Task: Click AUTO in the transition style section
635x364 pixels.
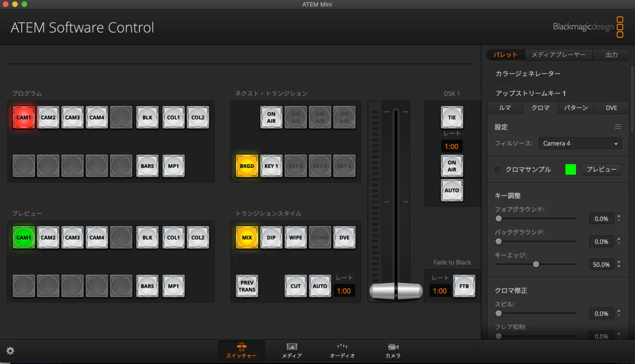Action: 320,286
